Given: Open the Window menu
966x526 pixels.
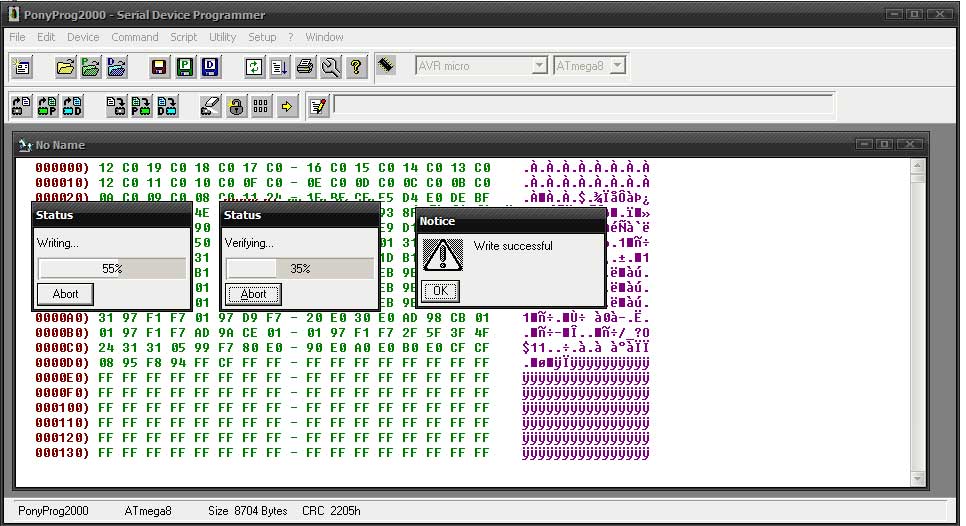Looking at the screenshot, I should click(x=325, y=37).
